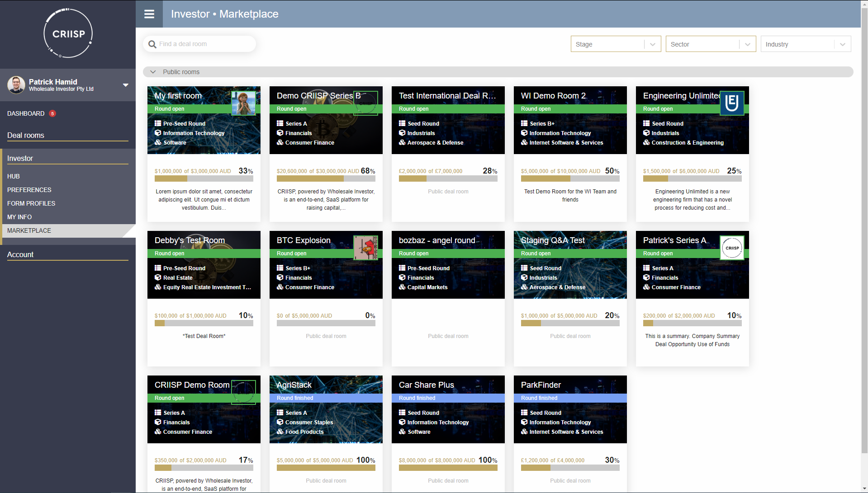Click Industrials sector icon in Staging Q&A Test
This screenshot has height=493, width=868.
pos(524,277)
